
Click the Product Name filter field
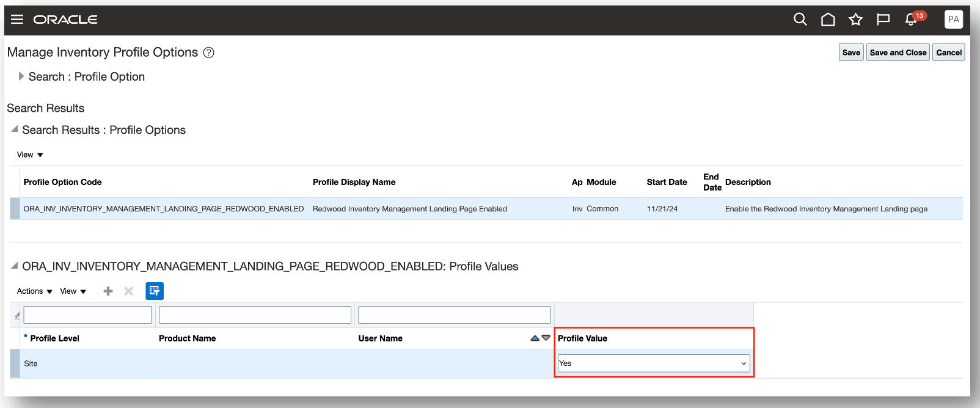(x=255, y=315)
